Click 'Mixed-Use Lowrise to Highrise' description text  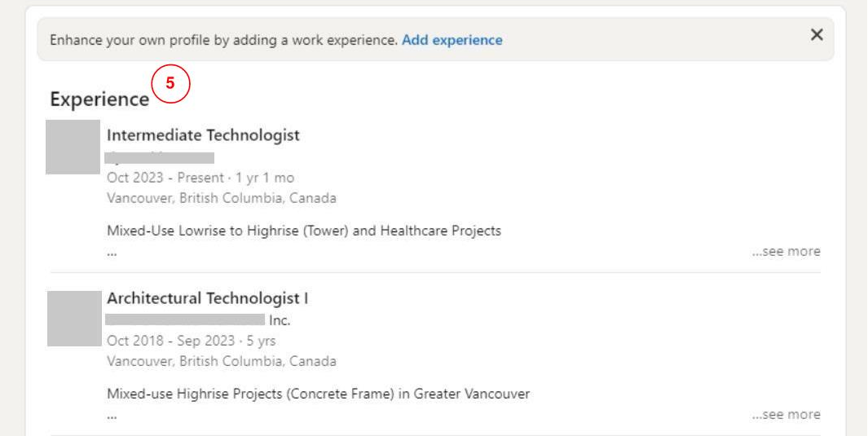pyautogui.click(x=303, y=231)
